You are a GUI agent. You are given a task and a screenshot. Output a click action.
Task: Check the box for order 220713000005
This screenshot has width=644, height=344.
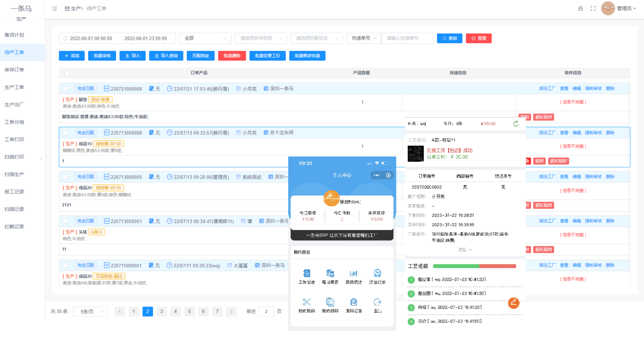coord(65,177)
